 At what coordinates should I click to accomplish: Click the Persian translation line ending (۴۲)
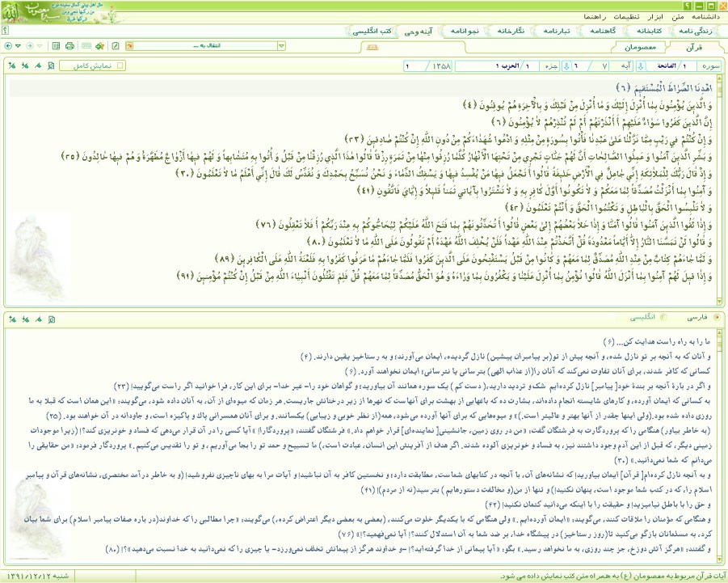(598, 504)
